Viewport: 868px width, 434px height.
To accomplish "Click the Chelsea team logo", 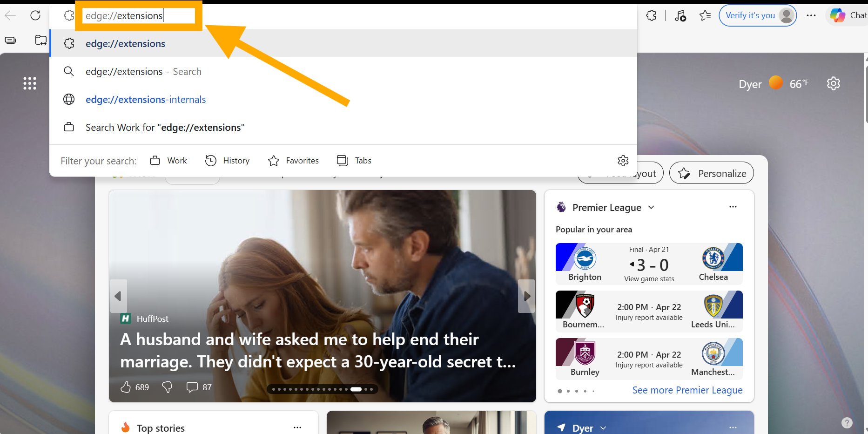I will [713, 258].
